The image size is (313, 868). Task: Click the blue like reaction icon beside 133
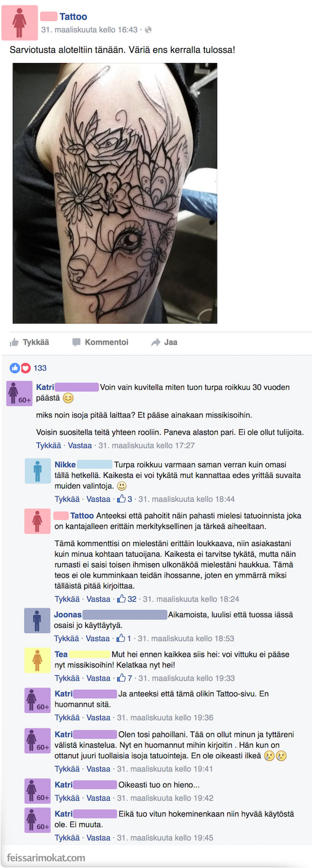(15, 368)
